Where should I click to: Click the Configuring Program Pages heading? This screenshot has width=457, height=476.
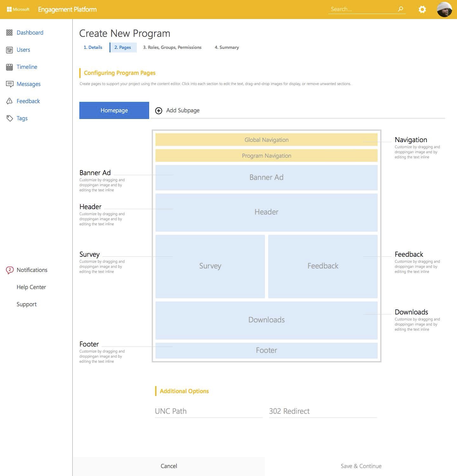click(120, 73)
